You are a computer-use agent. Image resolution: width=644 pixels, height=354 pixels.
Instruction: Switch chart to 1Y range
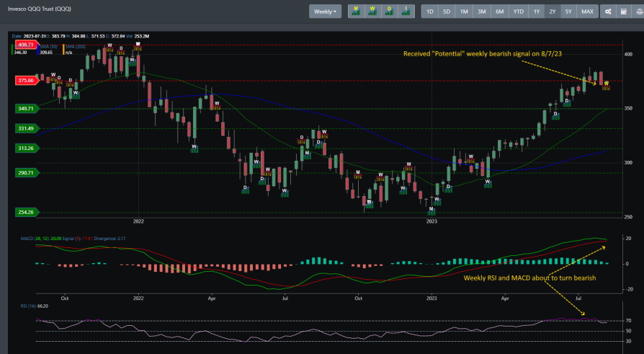point(537,12)
